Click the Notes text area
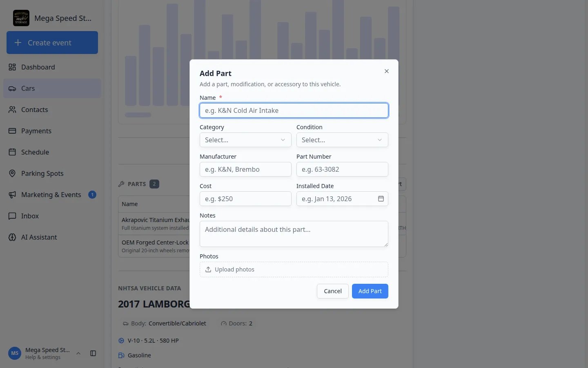The width and height of the screenshot is (588, 368). point(294,234)
